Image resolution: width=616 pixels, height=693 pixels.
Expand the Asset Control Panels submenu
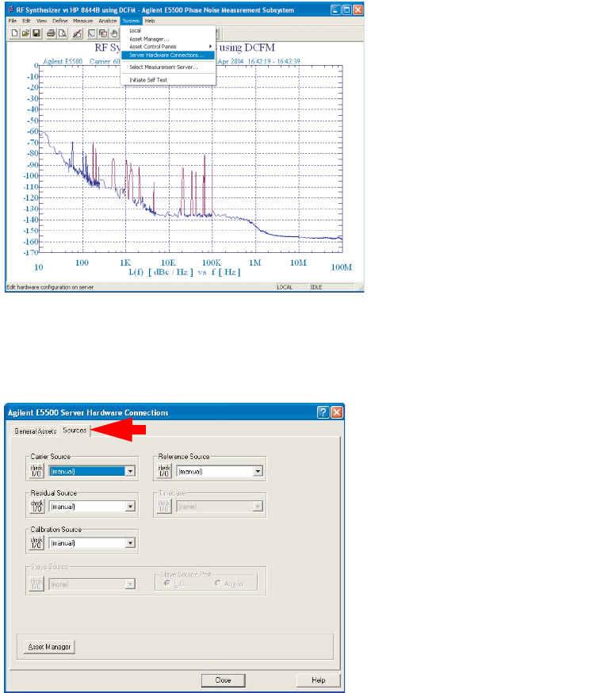[168, 47]
